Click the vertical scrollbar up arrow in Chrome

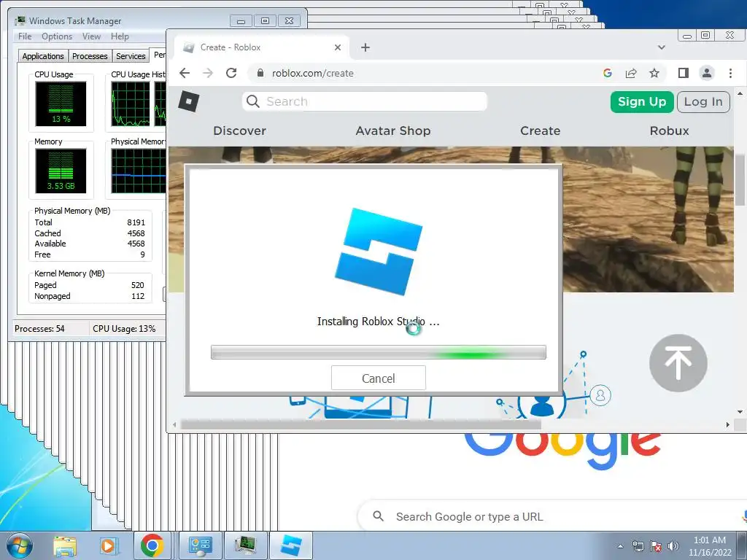(x=740, y=94)
